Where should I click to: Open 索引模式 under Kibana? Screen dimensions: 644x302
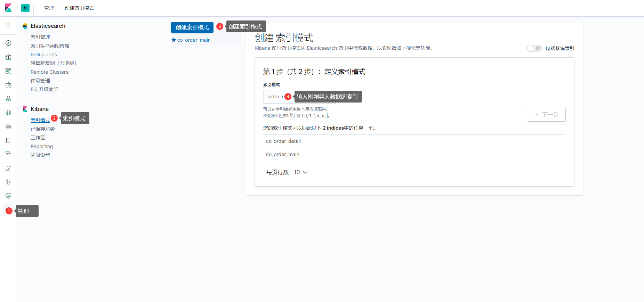click(x=40, y=120)
